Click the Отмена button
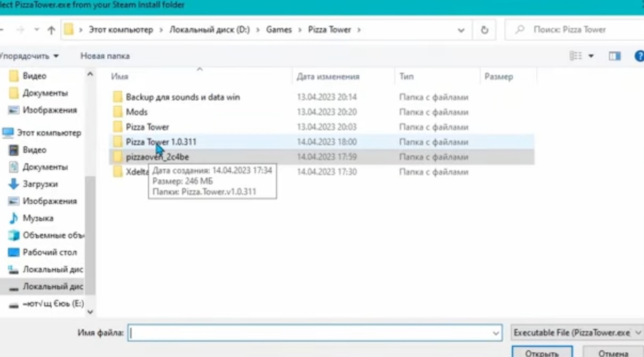644x357 pixels. pos(612,352)
